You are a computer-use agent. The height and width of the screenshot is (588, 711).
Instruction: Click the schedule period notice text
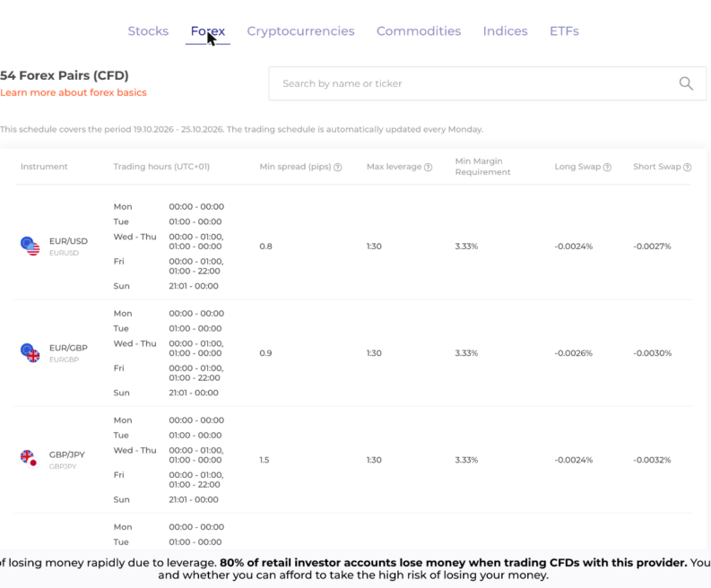click(x=242, y=129)
